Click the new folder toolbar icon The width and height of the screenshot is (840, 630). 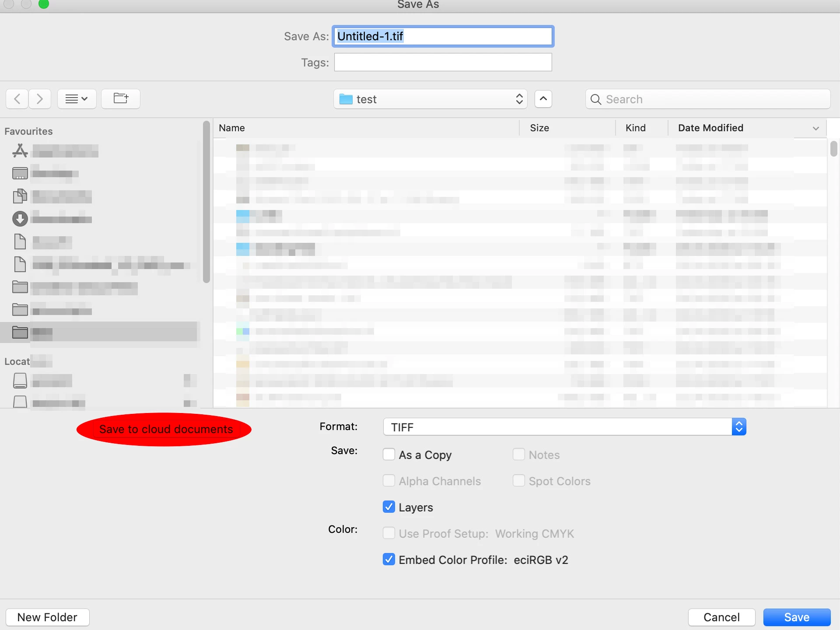[121, 99]
